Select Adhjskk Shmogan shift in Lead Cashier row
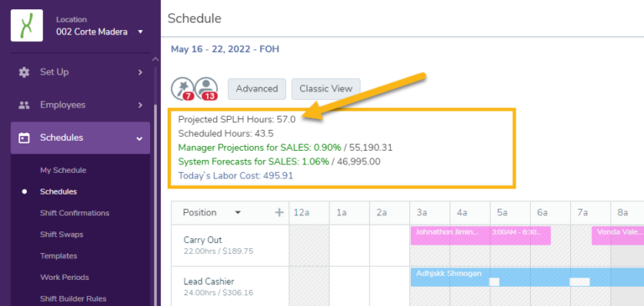This screenshot has width=644, height=306. point(527,277)
